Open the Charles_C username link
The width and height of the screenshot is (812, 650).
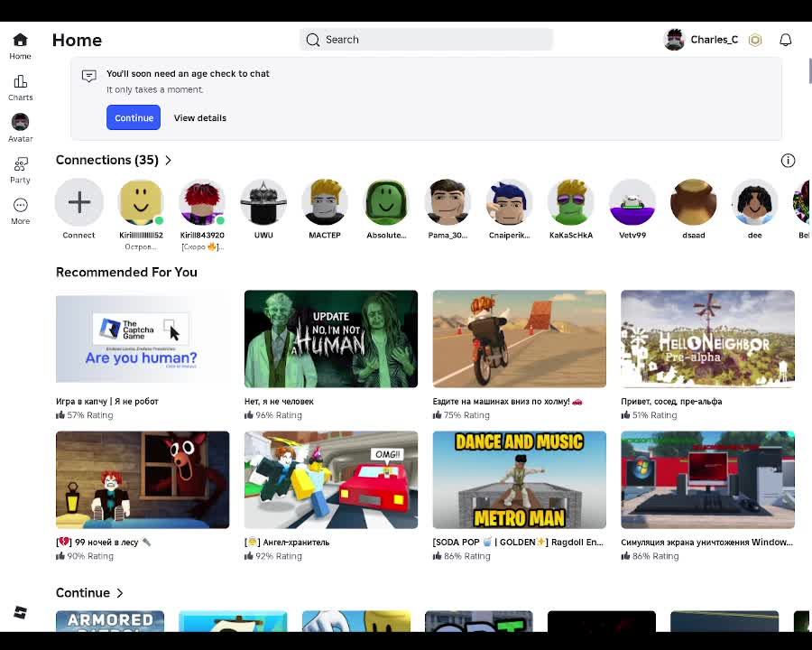click(x=715, y=40)
